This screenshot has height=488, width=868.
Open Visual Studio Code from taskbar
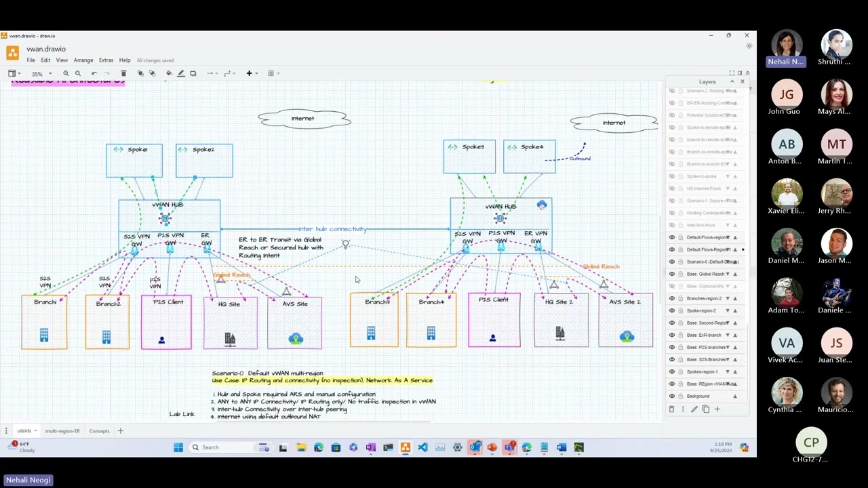pyautogui.click(x=422, y=447)
